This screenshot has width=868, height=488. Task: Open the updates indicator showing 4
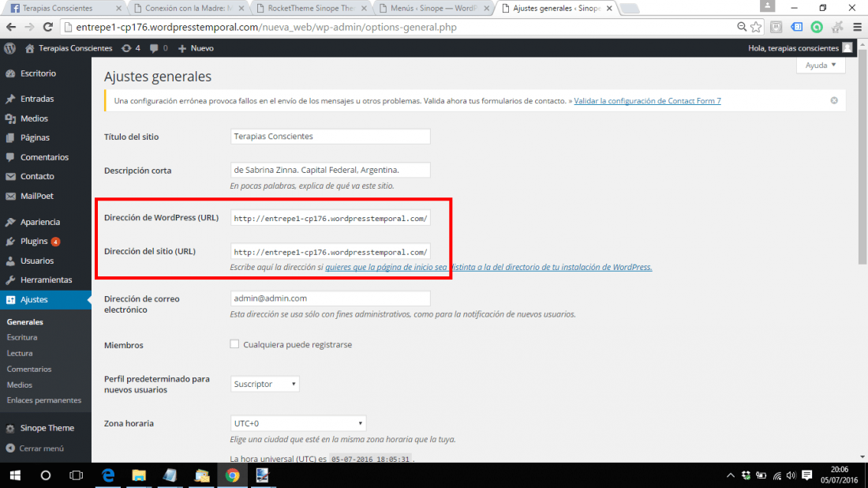tap(131, 48)
